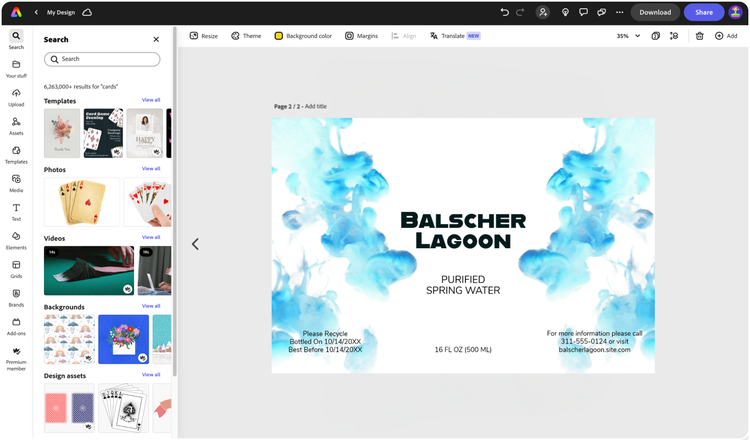Go to previous page with left chevron
The width and height of the screenshot is (750, 440).
tap(195, 244)
